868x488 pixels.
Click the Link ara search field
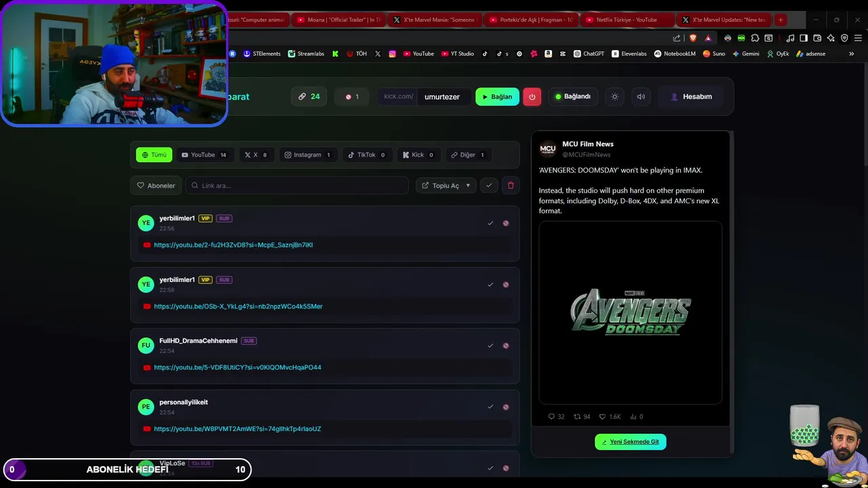pyautogui.click(x=297, y=185)
